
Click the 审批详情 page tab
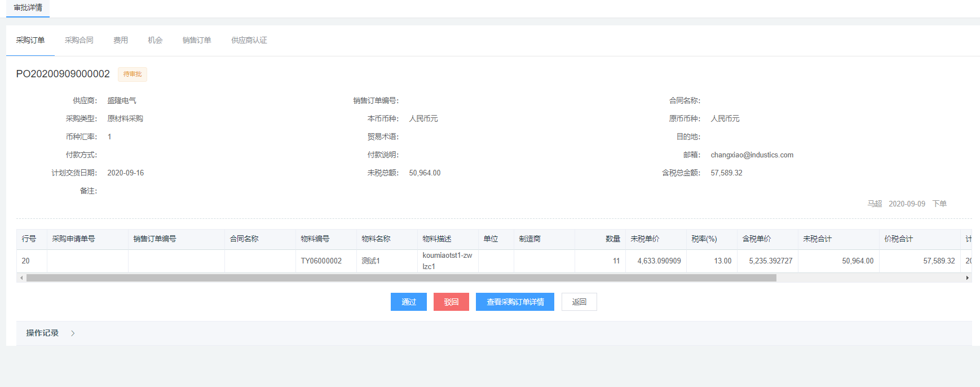pos(28,8)
